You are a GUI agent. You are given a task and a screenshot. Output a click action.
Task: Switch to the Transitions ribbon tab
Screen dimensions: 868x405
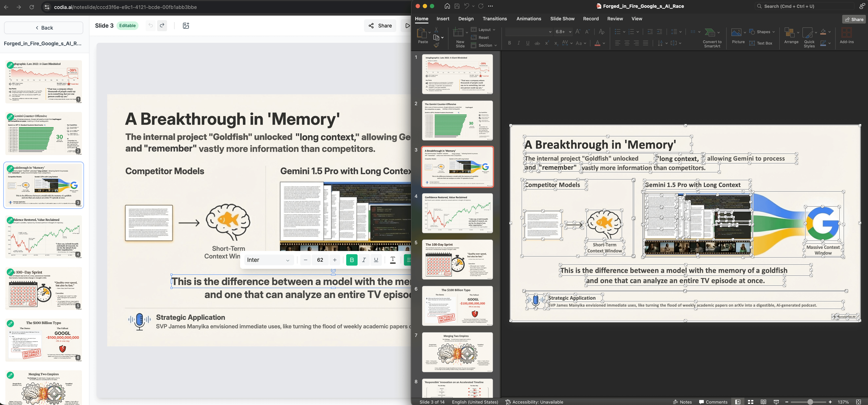tap(495, 19)
